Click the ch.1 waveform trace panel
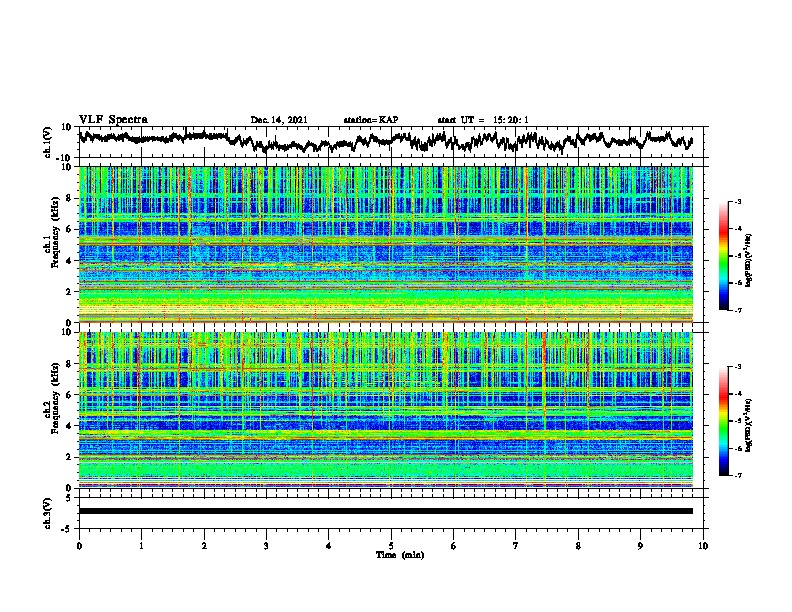Image resolution: width=792 pixels, height=612 pixels. point(393,142)
